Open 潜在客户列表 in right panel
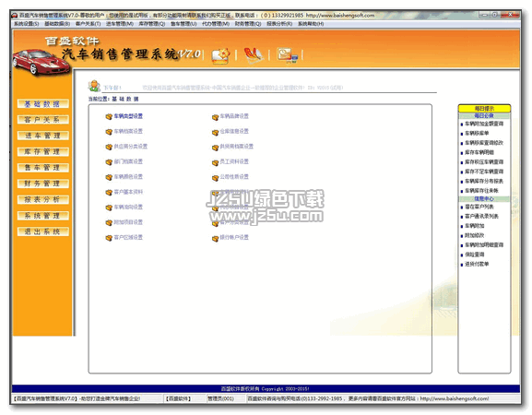The width and height of the screenshot is (532, 415). (x=479, y=207)
